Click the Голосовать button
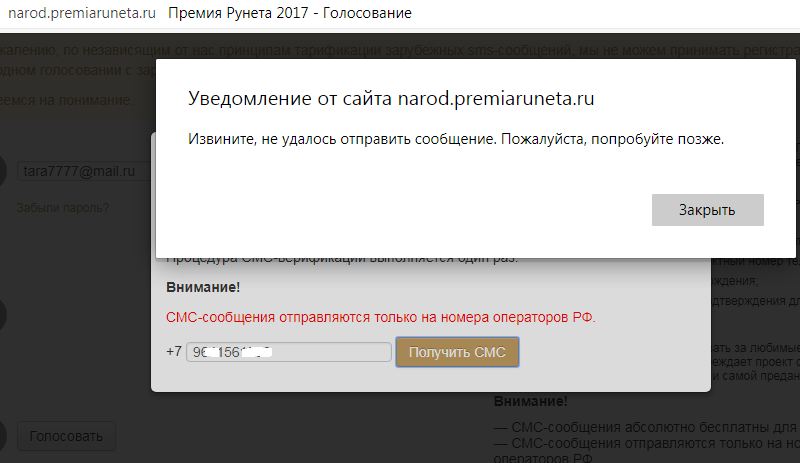Viewport: 800px width, 463px height. click(66, 436)
